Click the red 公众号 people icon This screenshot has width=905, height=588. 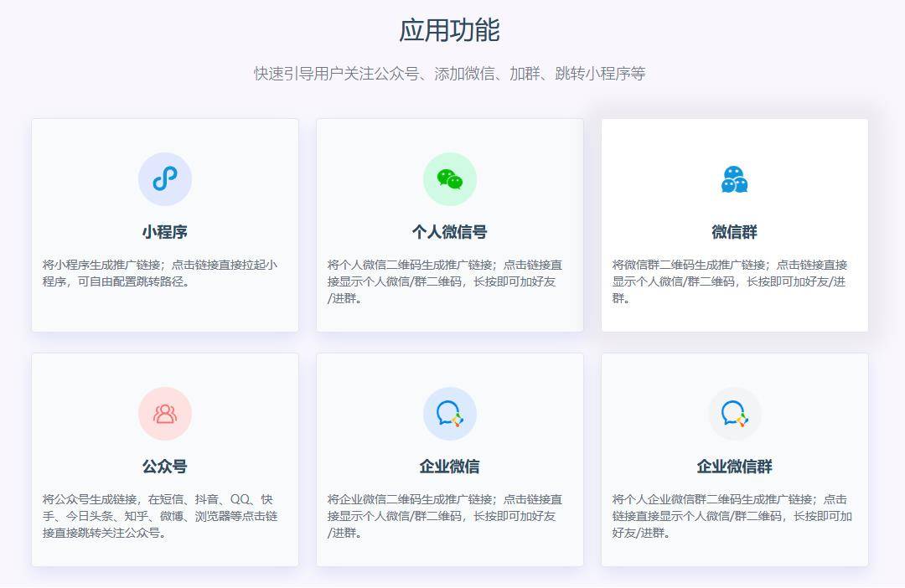pos(165,414)
